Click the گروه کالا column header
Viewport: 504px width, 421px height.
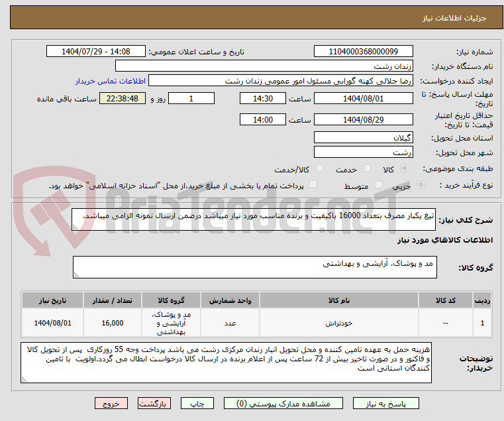(x=171, y=300)
